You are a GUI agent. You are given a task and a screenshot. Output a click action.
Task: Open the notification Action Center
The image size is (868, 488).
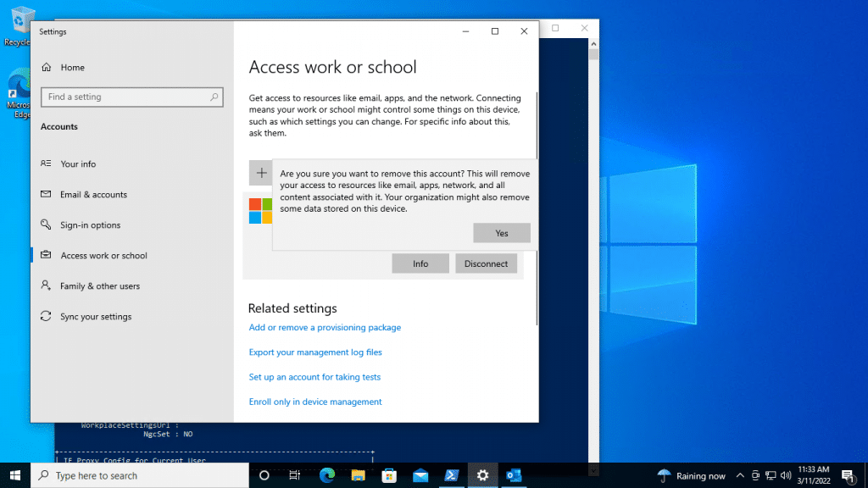[848, 475]
